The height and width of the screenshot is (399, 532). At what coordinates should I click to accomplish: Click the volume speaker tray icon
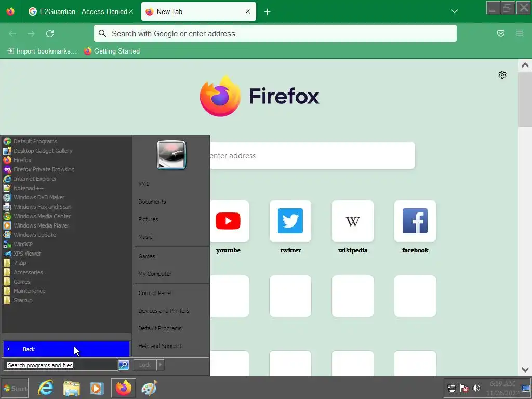coord(476,388)
